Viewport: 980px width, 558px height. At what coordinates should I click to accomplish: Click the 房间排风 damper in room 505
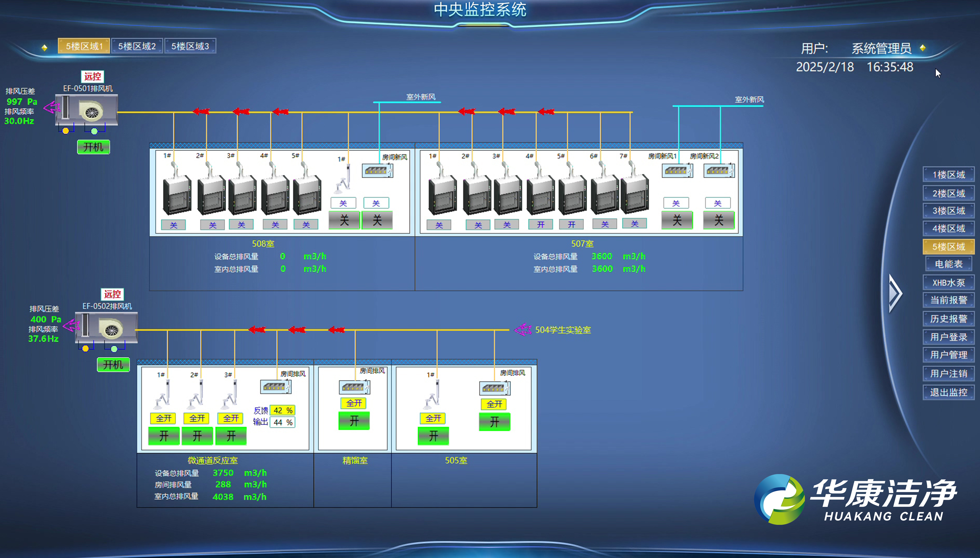495,388
